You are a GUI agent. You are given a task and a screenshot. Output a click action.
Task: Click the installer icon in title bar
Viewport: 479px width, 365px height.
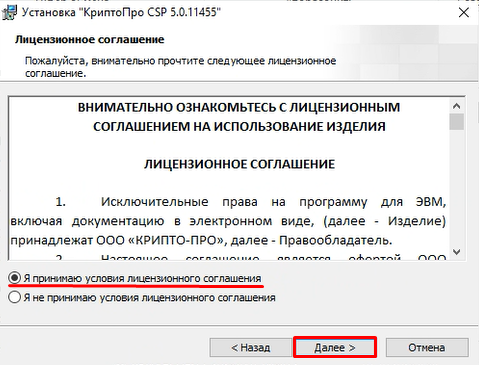coord(9,13)
